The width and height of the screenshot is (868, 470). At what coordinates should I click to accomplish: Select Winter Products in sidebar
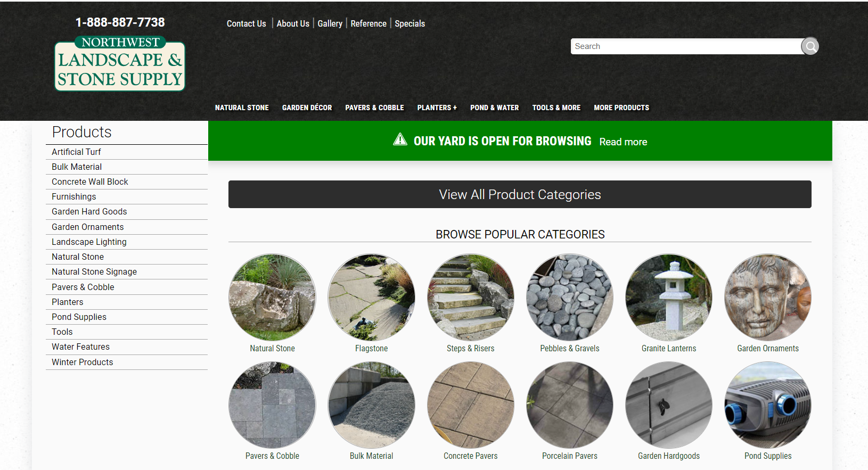pyautogui.click(x=127, y=362)
